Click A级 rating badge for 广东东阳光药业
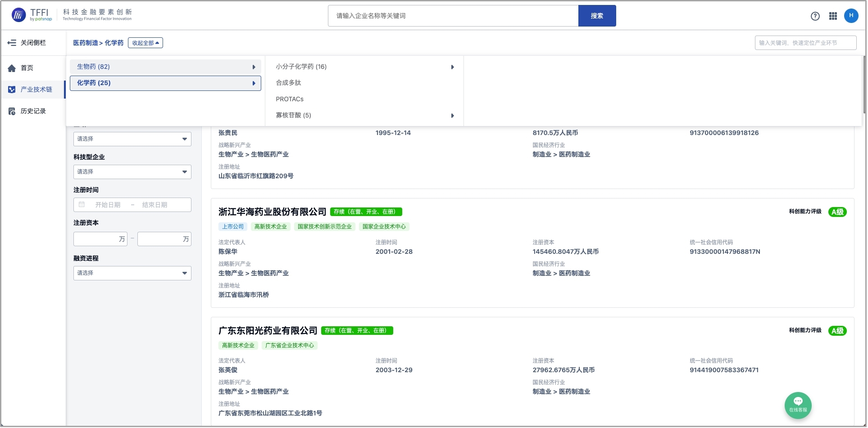 tap(837, 331)
